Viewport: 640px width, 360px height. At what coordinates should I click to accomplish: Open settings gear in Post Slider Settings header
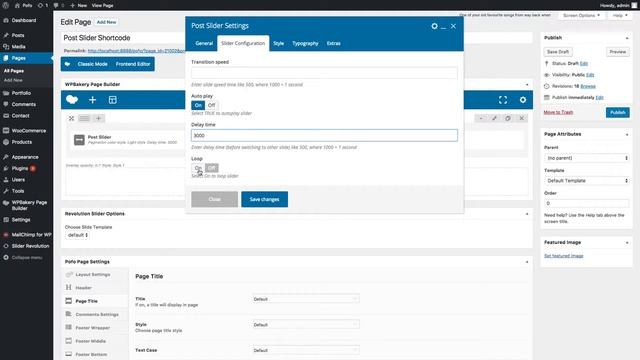pos(434,26)
